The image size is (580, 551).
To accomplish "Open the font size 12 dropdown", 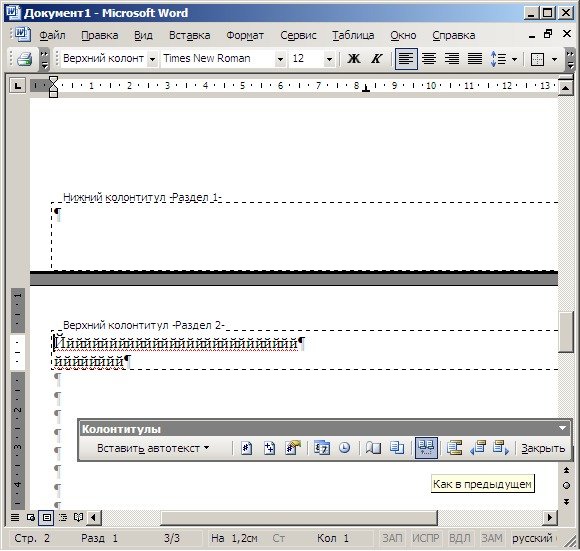I will tap(329, 59).
